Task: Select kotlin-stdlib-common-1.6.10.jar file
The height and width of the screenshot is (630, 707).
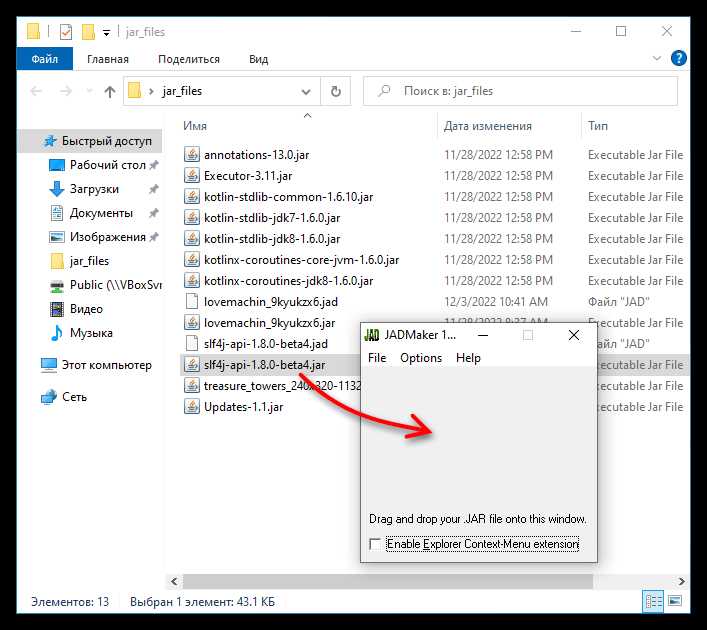Action: [289, 197]
